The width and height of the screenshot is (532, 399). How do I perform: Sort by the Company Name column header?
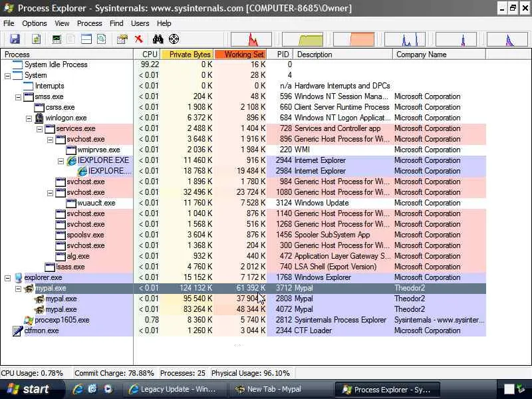439,55
